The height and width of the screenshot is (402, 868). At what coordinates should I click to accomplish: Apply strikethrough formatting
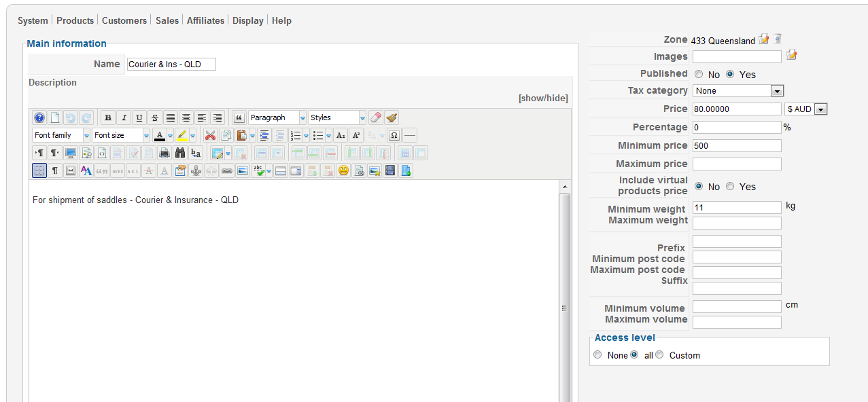pyautogui.click(x=154, y=117)
